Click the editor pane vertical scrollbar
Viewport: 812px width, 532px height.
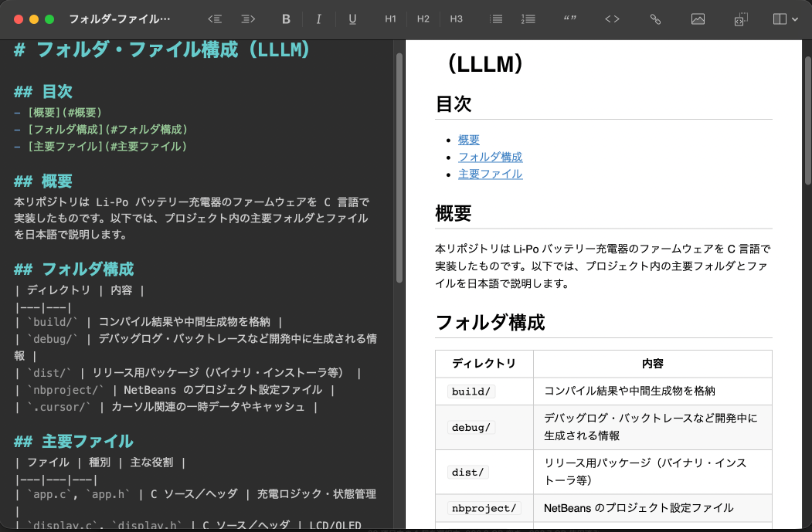click(399, 167)
